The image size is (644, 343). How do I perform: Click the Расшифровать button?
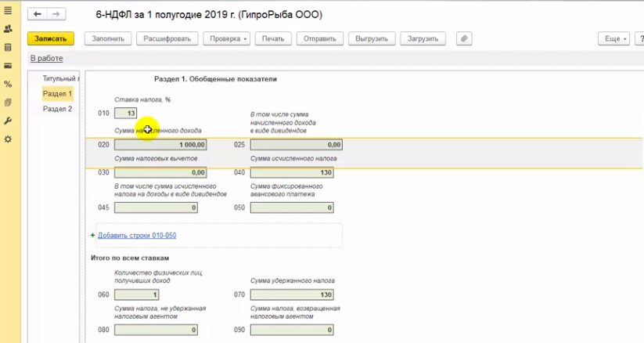(167, 38)
